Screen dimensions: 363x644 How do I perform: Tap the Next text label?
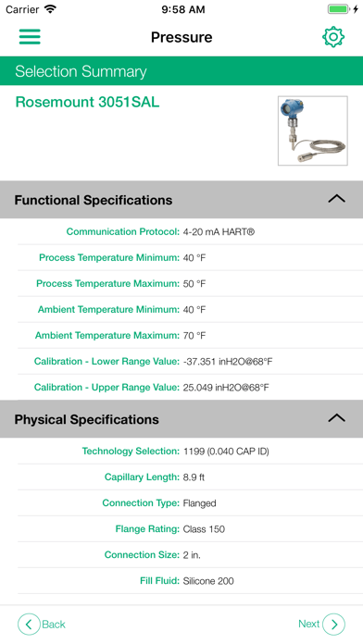point(308,624)
